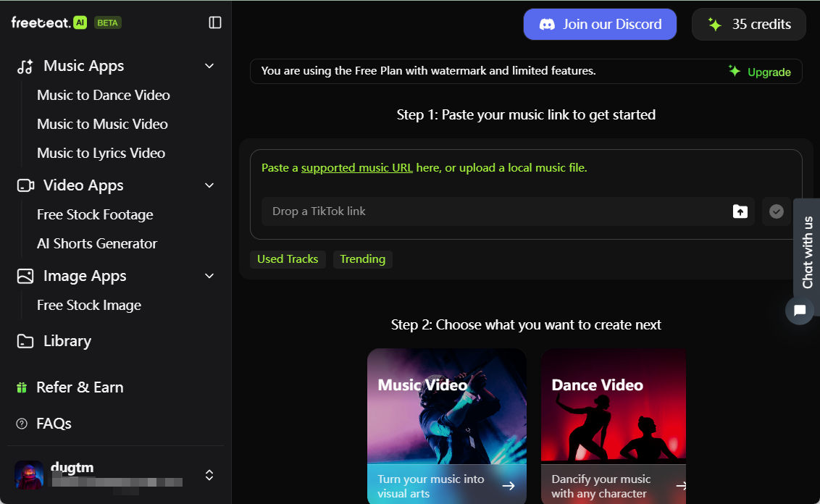Viewport: 820px width, 504px height.
Task: Collapse the sidebar using the panel icon
Action: click(x=214, y=22)
